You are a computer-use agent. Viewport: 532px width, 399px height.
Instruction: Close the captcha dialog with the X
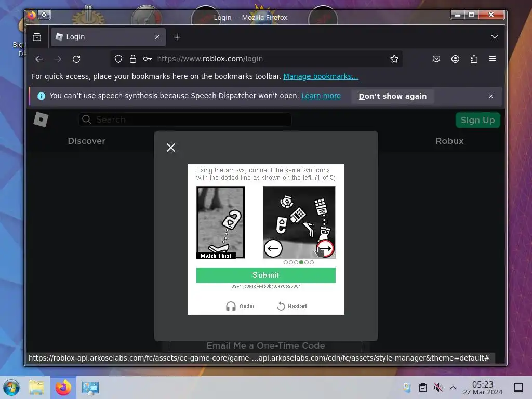coord(171,148)
